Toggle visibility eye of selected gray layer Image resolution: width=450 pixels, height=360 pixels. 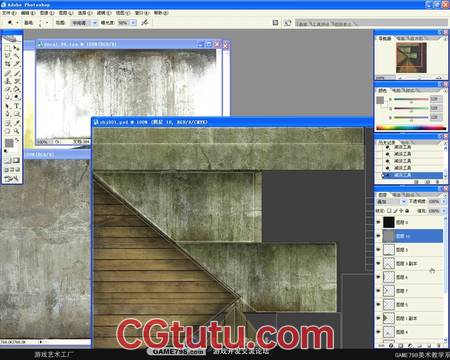(378, 236)
